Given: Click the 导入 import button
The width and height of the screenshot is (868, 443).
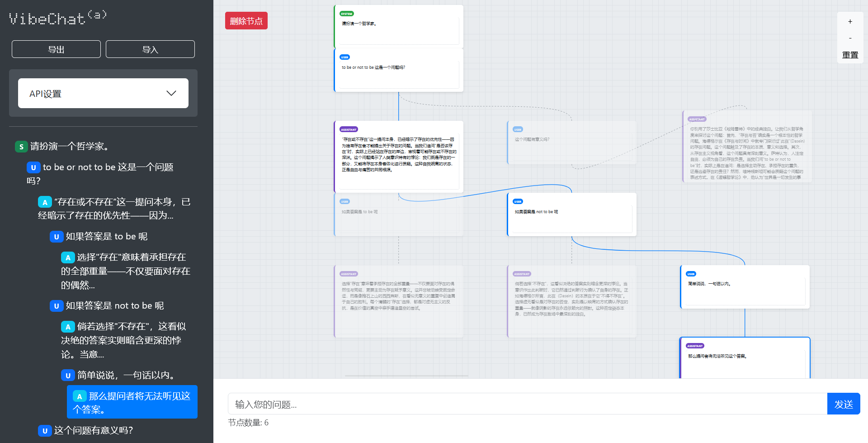Looking at the screenshot, I should pos(150,49).
